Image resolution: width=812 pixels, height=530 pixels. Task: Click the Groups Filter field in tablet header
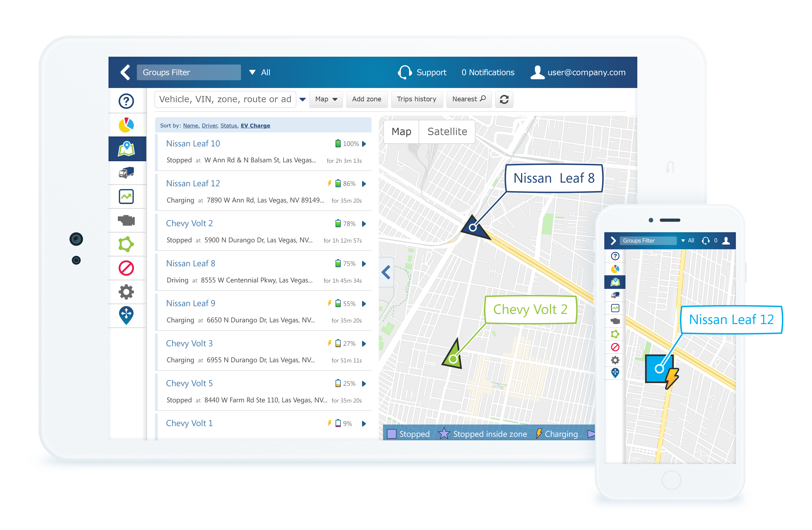coord(189,72)
